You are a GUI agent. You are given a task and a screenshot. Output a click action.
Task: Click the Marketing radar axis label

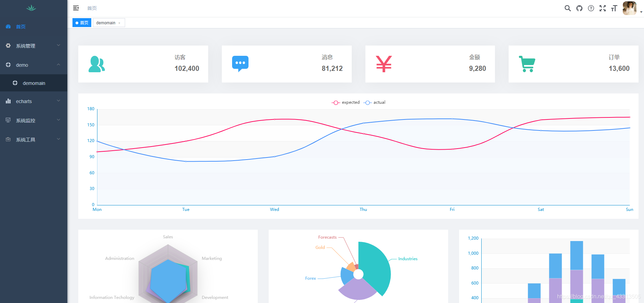pos(212,258)
